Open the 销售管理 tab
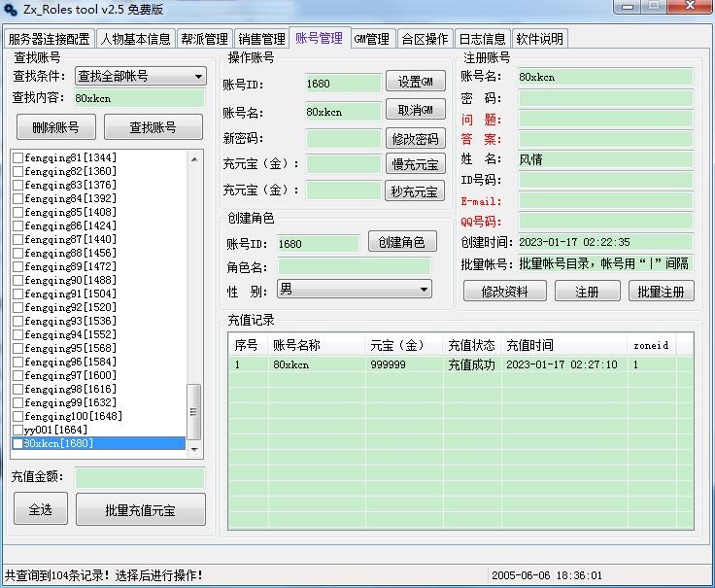The height and width of the screenshot is (588, 715). pos(261,39)
